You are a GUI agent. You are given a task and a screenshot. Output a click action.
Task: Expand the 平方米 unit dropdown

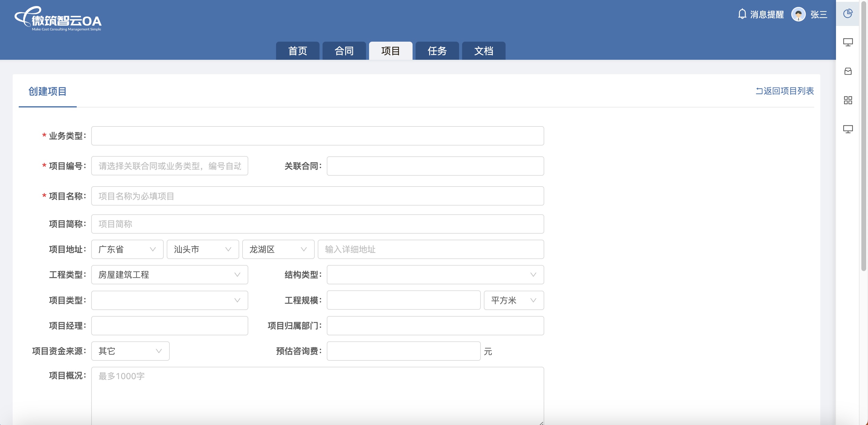513,300
